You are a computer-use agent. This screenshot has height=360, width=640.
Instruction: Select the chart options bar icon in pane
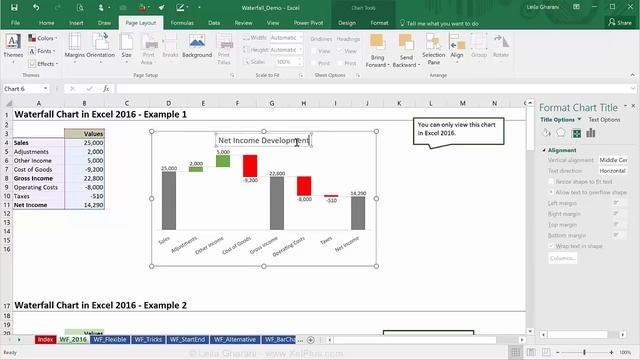tap(591, 133)
